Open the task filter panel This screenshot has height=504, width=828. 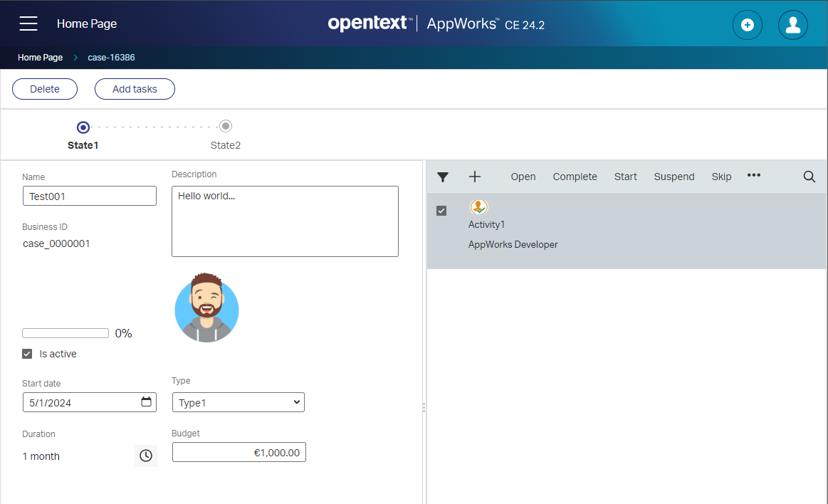442,176
